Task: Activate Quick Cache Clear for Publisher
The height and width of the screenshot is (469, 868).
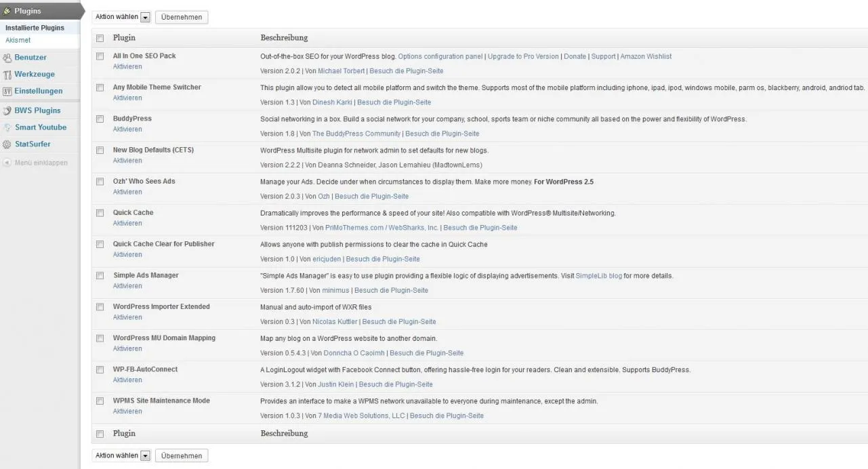Action: (127, 255)
